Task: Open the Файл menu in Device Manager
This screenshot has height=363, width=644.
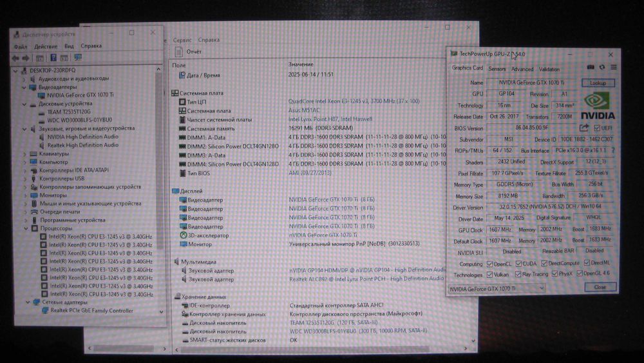Action: click(21, 46)
